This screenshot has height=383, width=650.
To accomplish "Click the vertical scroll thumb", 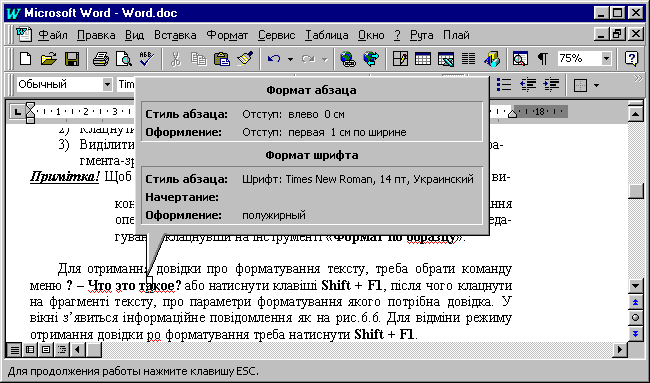I will coord(635,192).
